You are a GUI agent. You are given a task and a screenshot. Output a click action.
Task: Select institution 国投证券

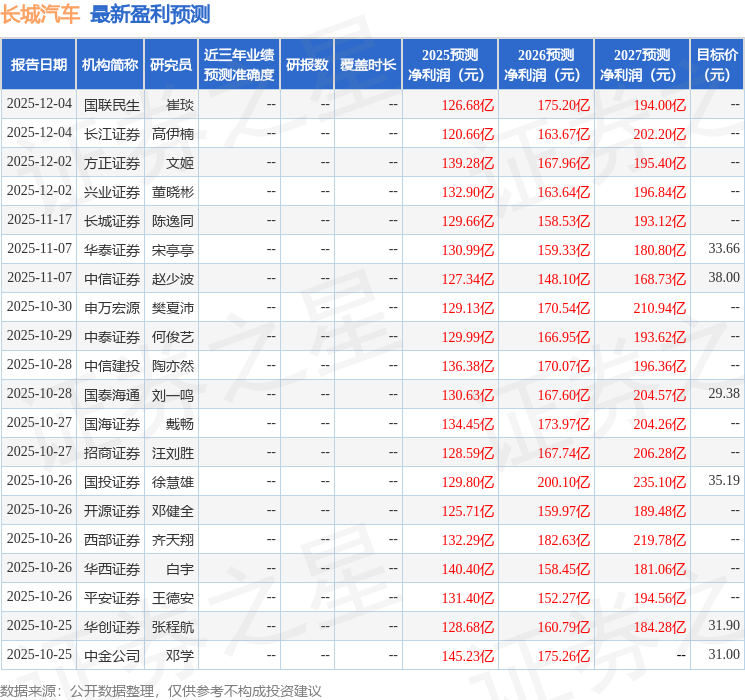pos(112,481)
